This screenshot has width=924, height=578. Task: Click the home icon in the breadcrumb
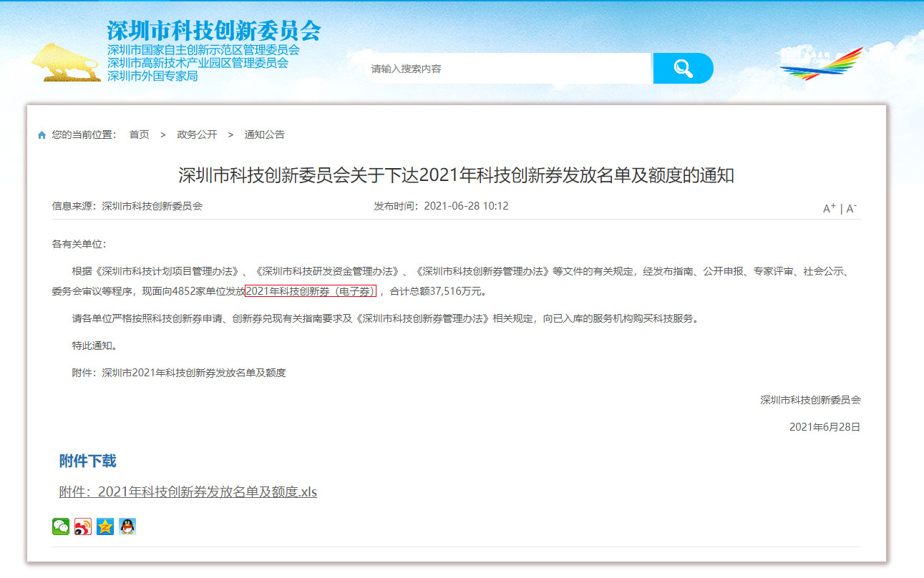[x=42, y=135]
